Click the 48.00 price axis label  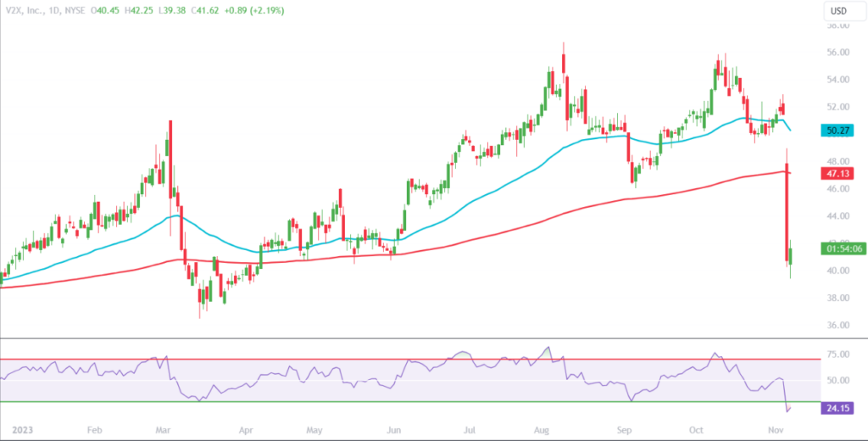click(x=837, y=162)
